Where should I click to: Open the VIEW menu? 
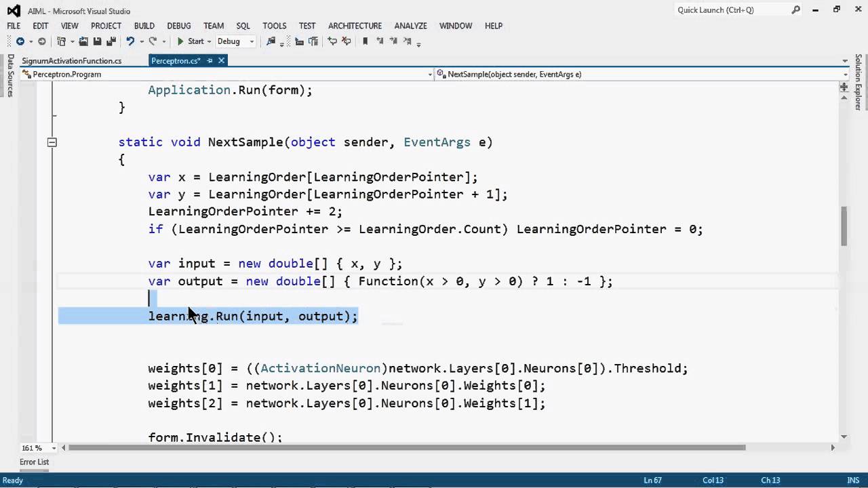click(69, 26)
